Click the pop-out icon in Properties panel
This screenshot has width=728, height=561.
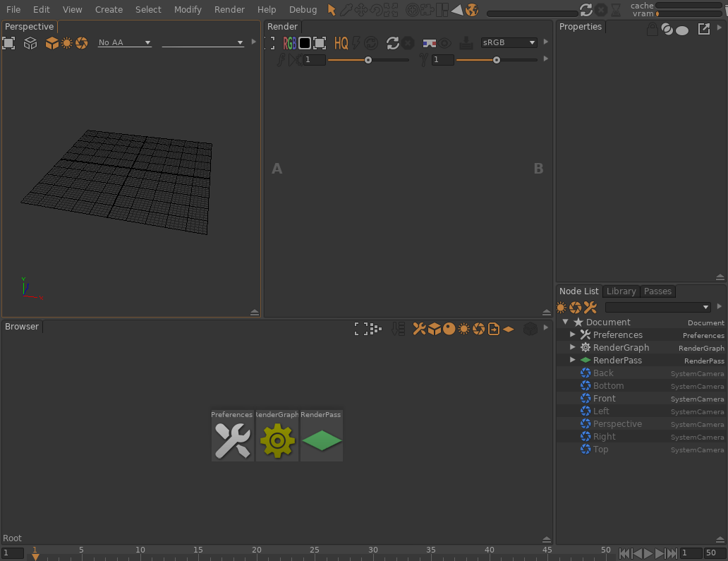703,29
